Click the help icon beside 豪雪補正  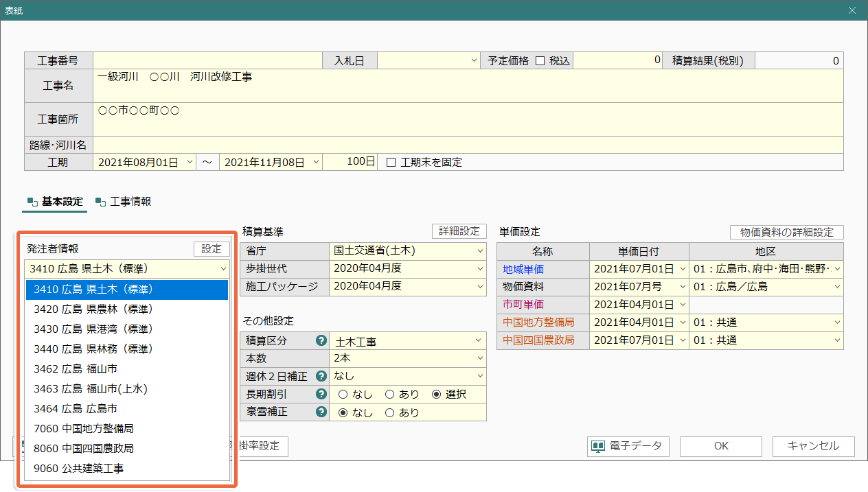coord(320,412)
